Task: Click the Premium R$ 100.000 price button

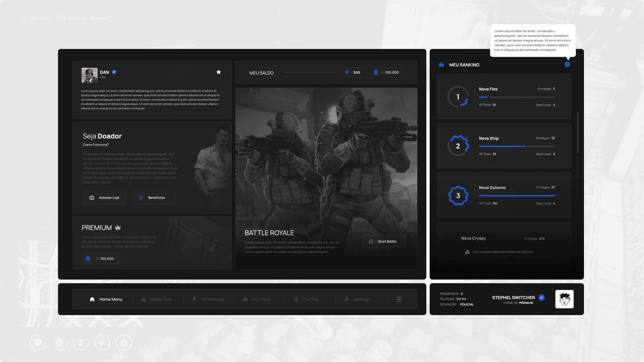Action: [101, 258]
